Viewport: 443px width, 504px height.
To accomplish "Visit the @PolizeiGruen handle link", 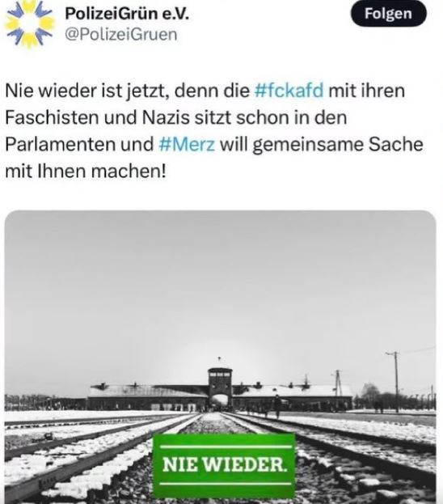I will click(121, 35).
